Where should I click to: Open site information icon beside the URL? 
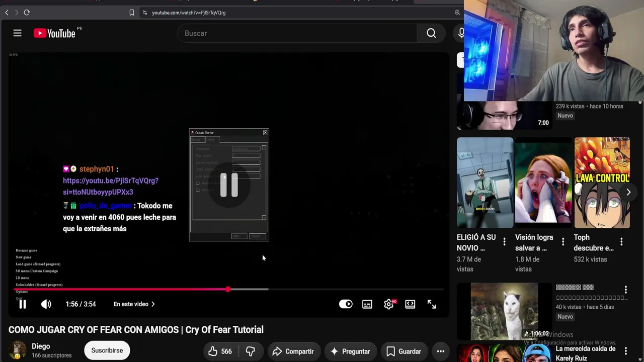[x=145, y=13]
